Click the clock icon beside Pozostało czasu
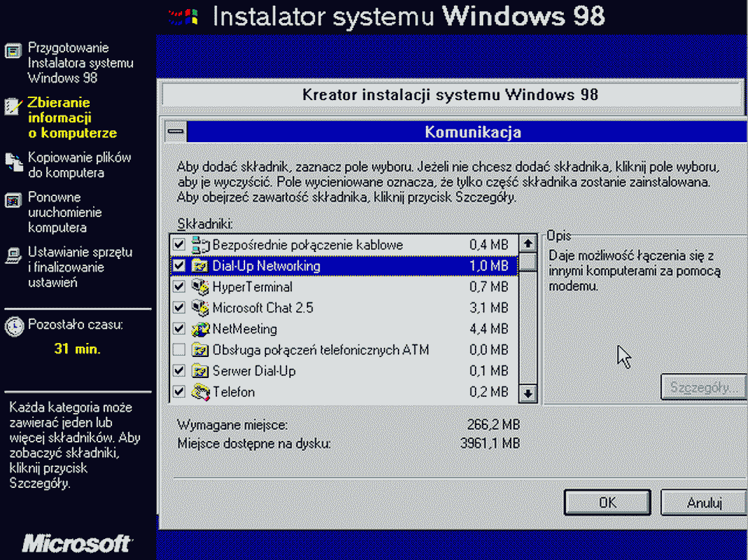The width and height of the screenshot is (748, 560). pyautogui.click(x=14, y=326)
